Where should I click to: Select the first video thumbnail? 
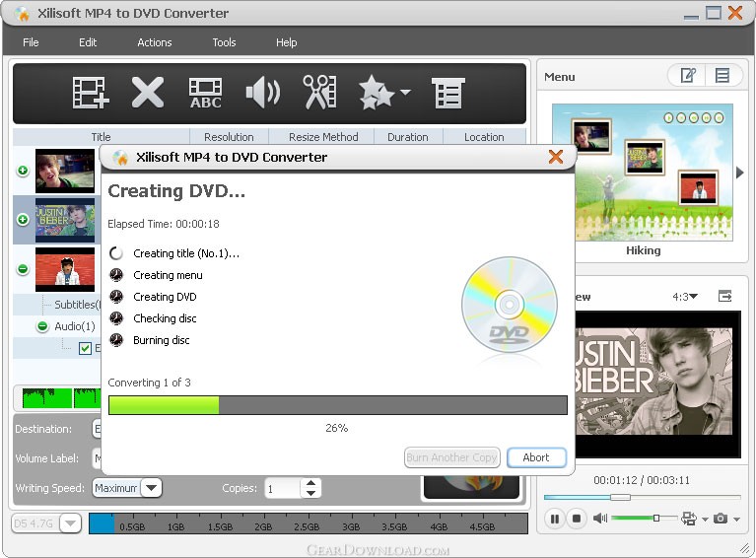tap(65, 171)
